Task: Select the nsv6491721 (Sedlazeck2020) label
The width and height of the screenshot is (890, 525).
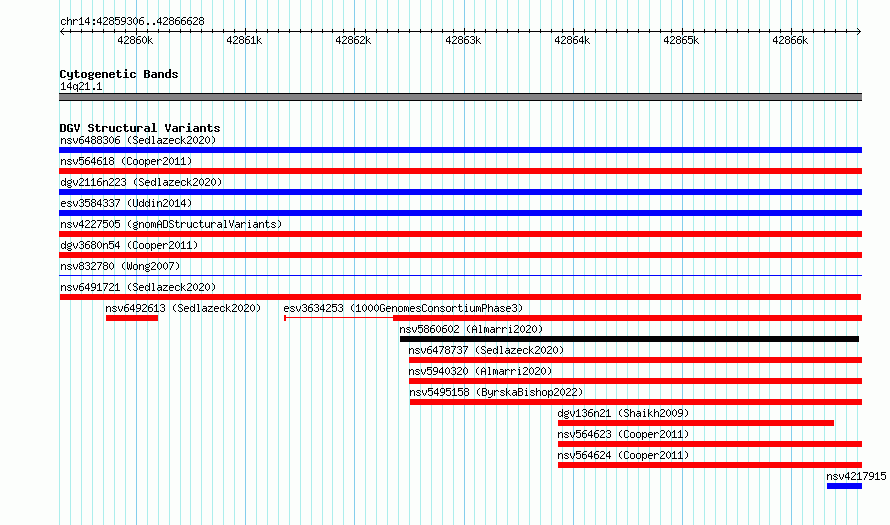Action: (x=138, y=287)
